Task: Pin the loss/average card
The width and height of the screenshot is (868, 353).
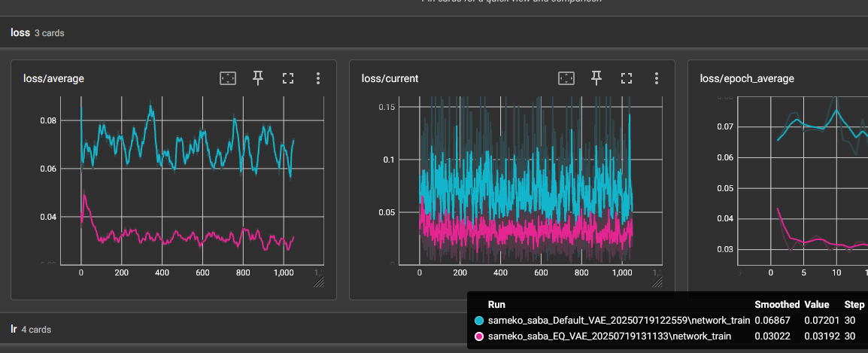Action: pos(258,78)
